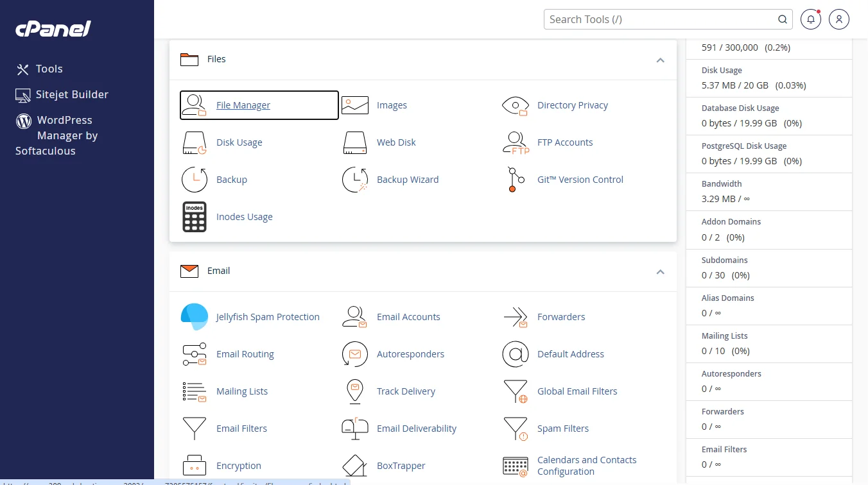The height and width of the screenshot is (485, 868).
Task: Click the Email Accounts icon
Action: tap(355, 317)
